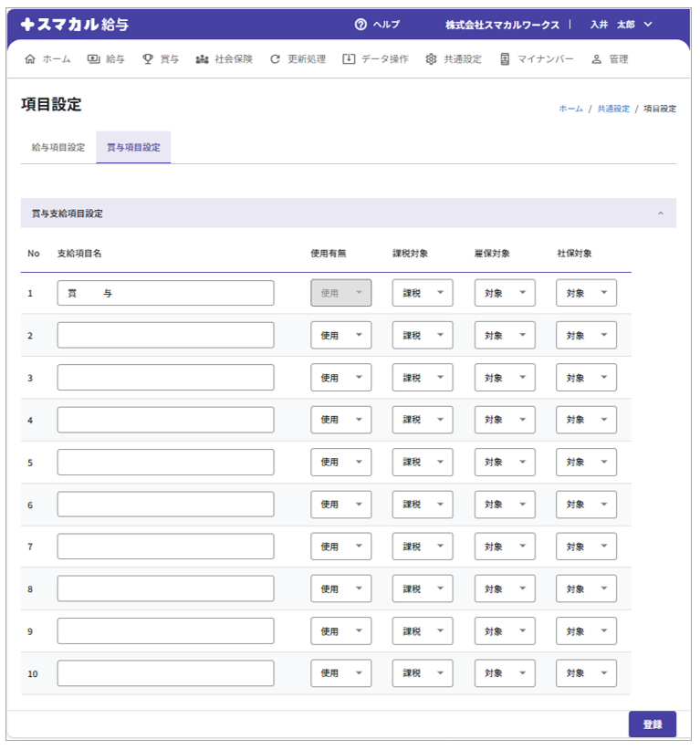This screenshot has height=750, width=700.
Task: Open 社会保険 people icon menu
Action: click(x=203, y=59)
